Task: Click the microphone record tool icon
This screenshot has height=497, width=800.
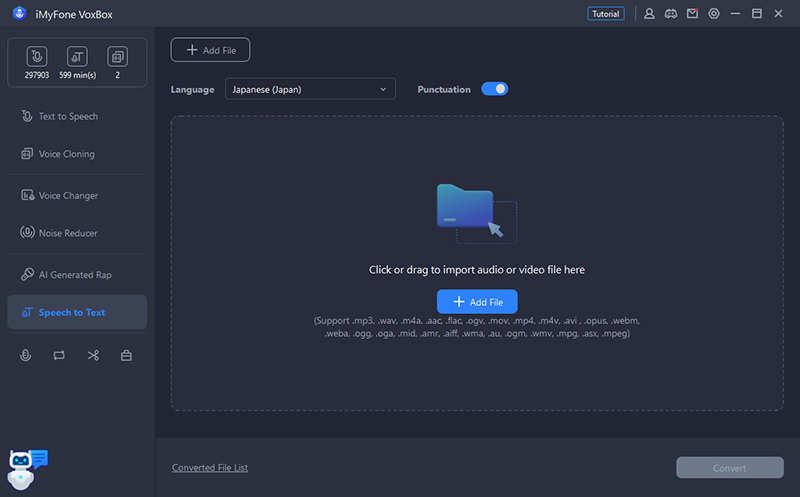Action: coord(26,356)
